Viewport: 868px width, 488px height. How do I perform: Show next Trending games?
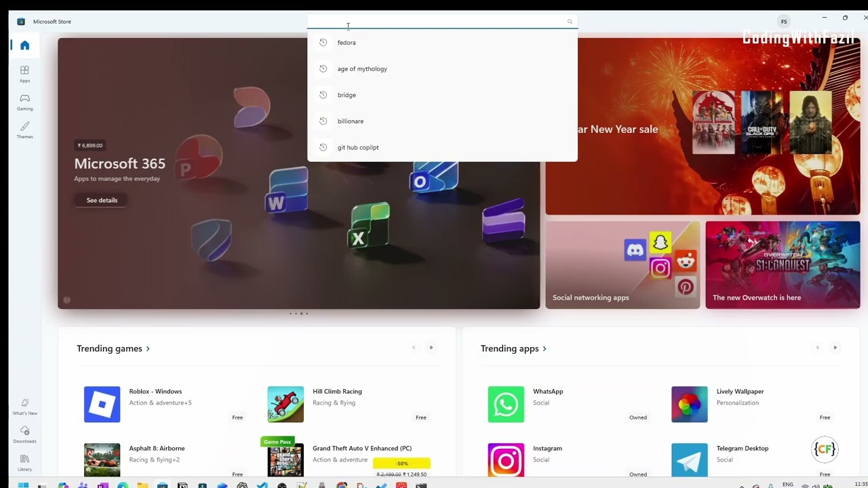click(431, 348)
